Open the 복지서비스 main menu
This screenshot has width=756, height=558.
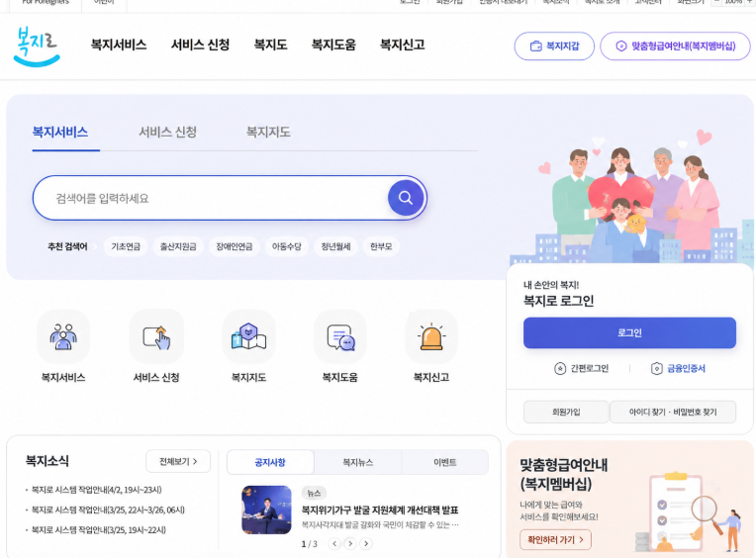click(x=119, y=45)
